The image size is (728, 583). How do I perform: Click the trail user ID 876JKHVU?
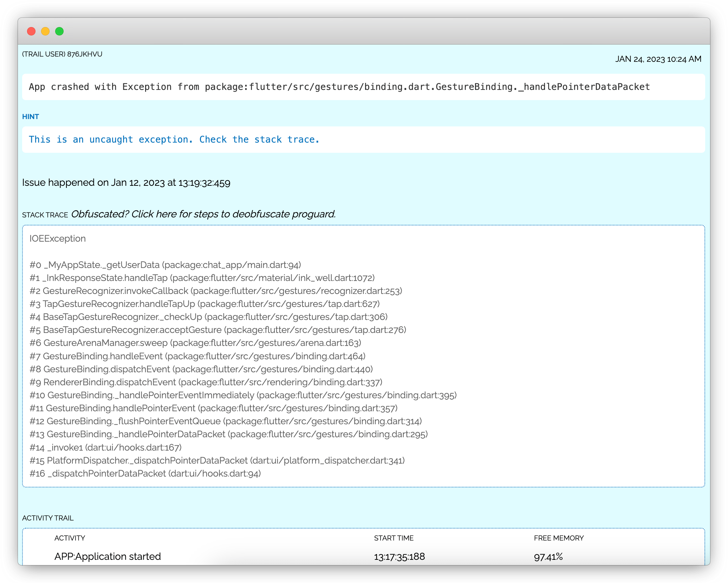(x=62, y=54)
